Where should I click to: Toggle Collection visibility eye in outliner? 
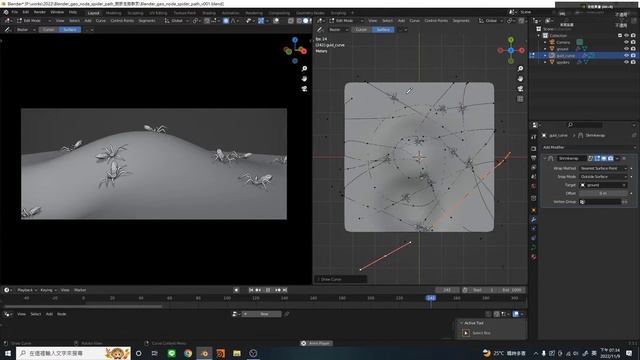[627, 36]
